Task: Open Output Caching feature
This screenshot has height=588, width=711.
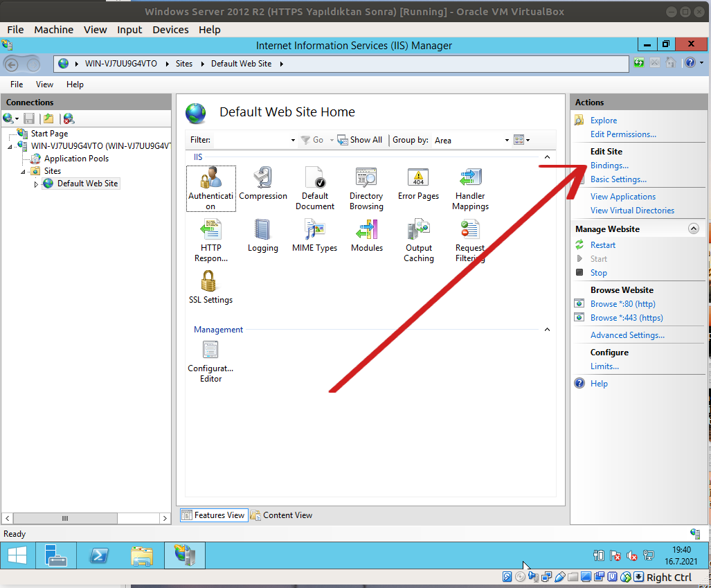Action: pyautogui.click(x=419, y=240)
